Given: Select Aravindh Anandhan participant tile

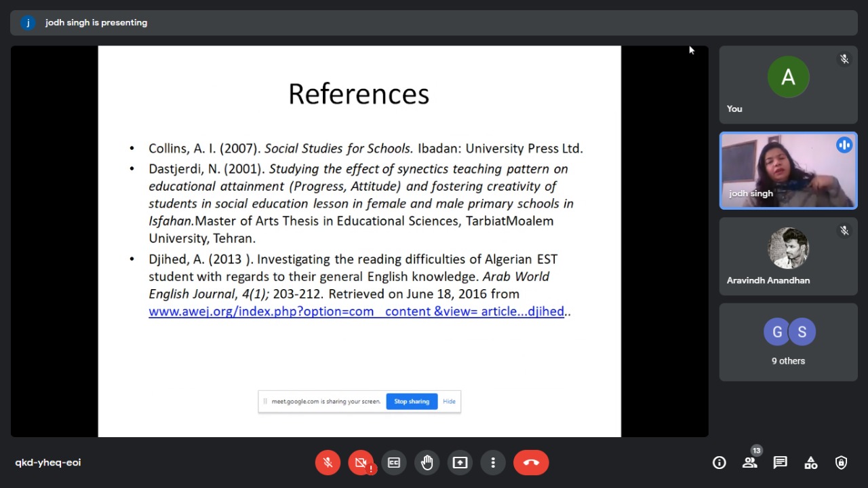Looking at the screenshot, I should pyautogui.click(x=788, y=257).
